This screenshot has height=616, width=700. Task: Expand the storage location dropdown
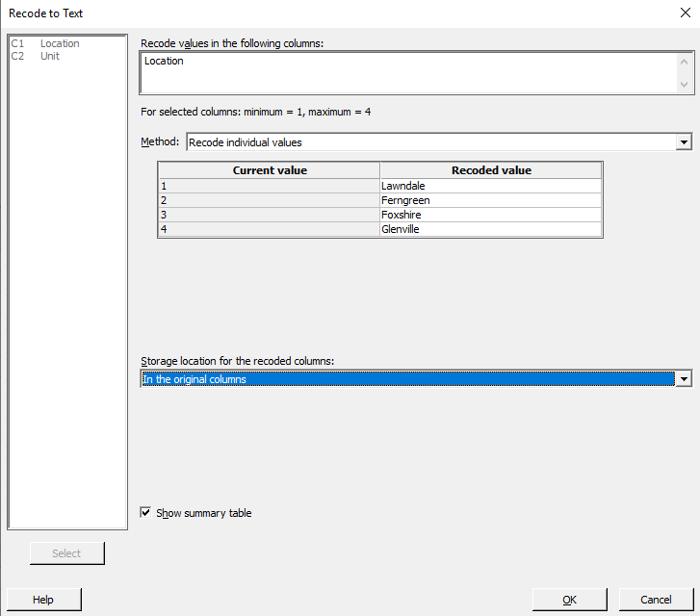coord(684,379)
